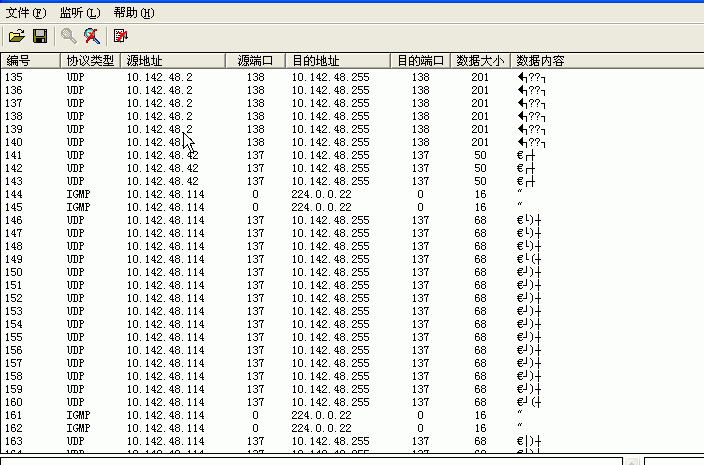The width and height of the screenshot is (704, 465).
Task: Select packet row number 151
Action: pyautogui.click(x=352, y=285)
